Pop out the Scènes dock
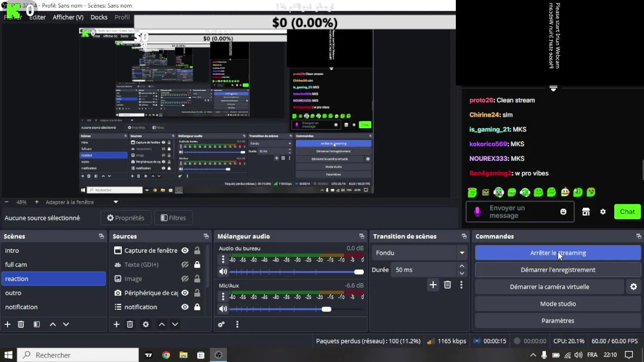Viewport: 644px width, 362px height. [x=102, y=236]
